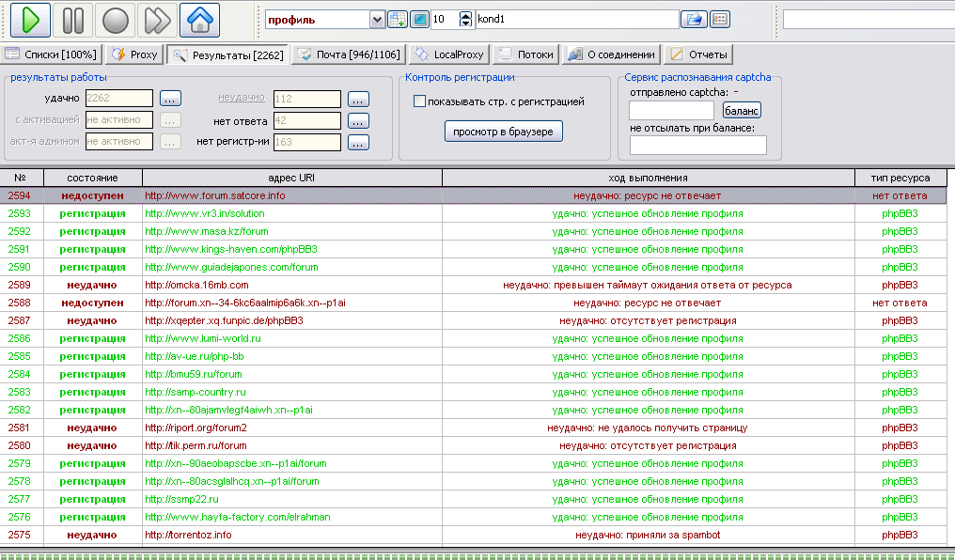Open the Proxy tab
955x560 pixels.
(x=135, y=54)
